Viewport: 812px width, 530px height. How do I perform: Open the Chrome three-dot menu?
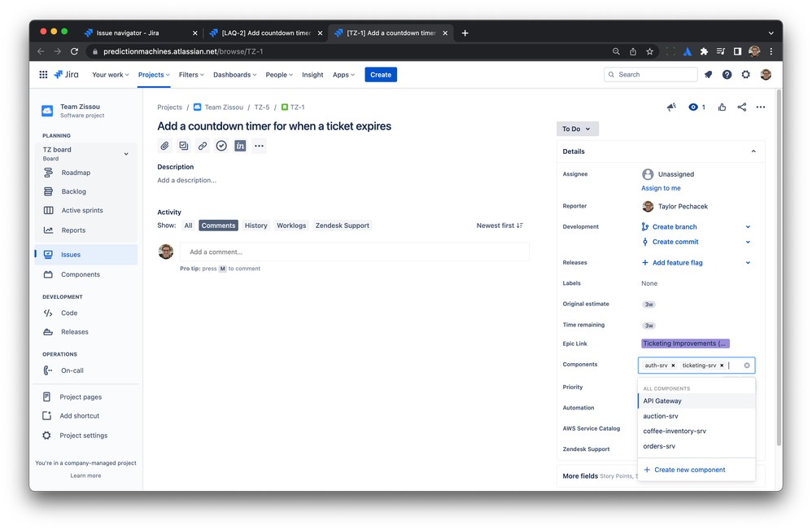(x=771, y=51)
